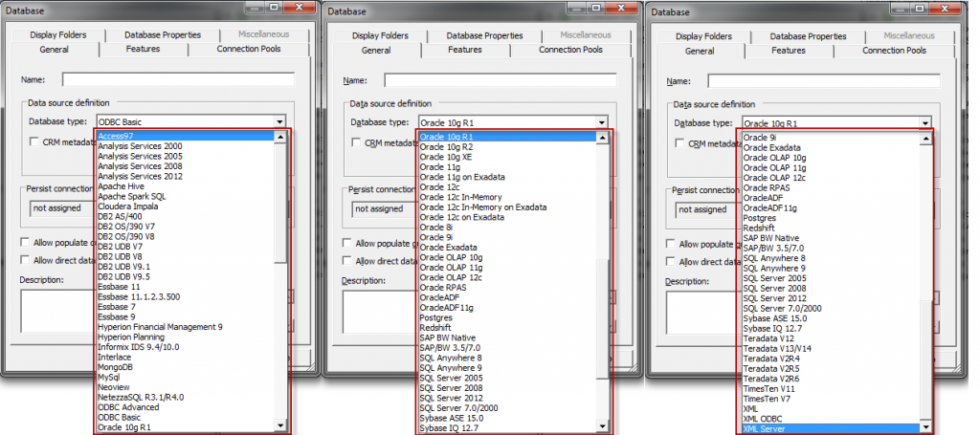Maximize the middle Database window

point(595,8)
